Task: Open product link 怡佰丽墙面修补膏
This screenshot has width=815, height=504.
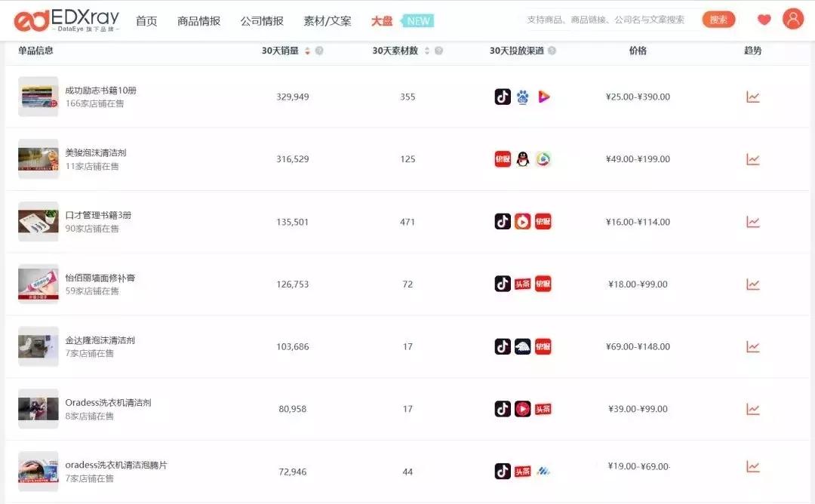Action: coord(100,278)
